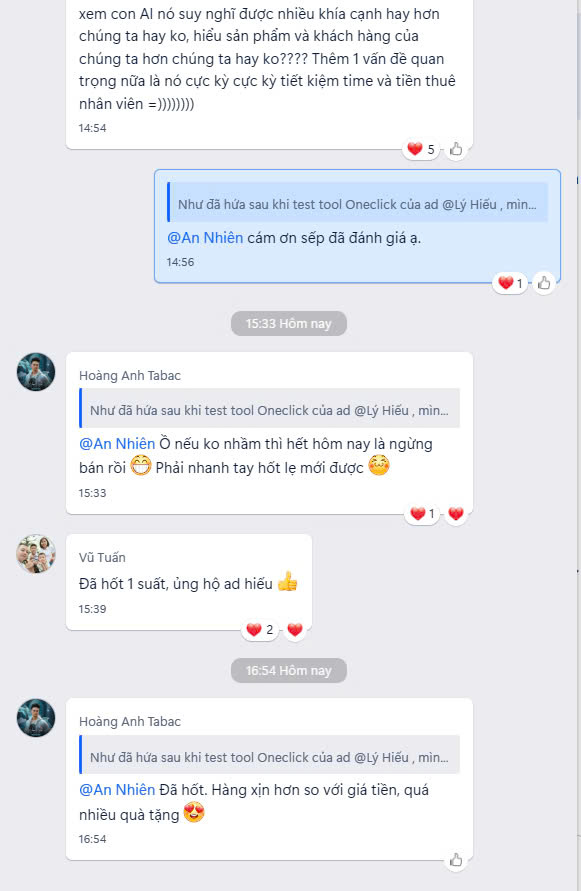Open Vũ Tuấn's profile picture
The width and height of the screenshot is (581, 891).
click(36, 553)
